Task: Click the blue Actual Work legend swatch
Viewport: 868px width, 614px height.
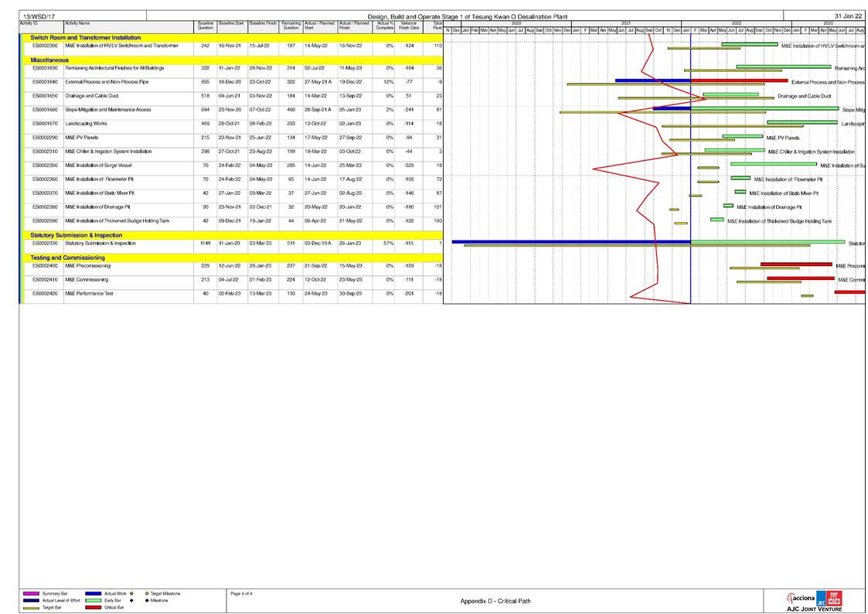Action: coord(93,593)
